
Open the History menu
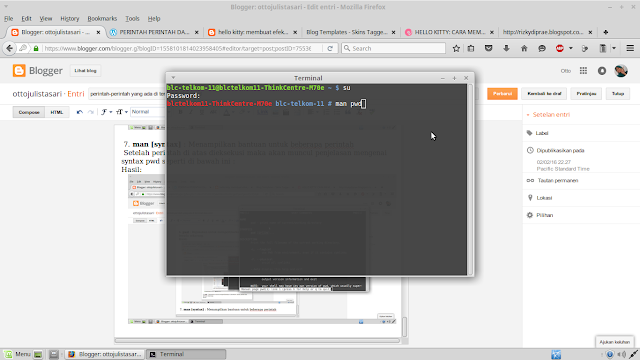[x=70, y=18]
